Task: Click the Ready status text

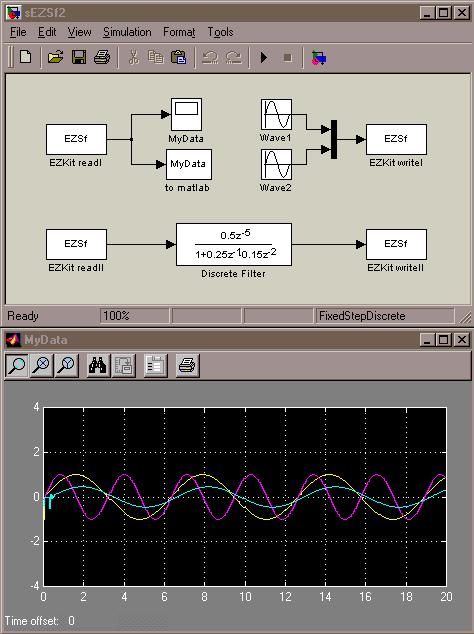Action: (x=23, y=316)
